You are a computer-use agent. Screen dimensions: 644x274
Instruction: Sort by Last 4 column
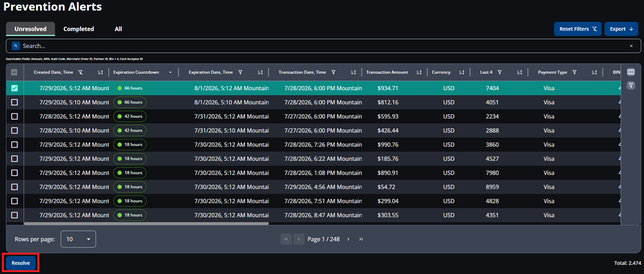pos(519,72)
